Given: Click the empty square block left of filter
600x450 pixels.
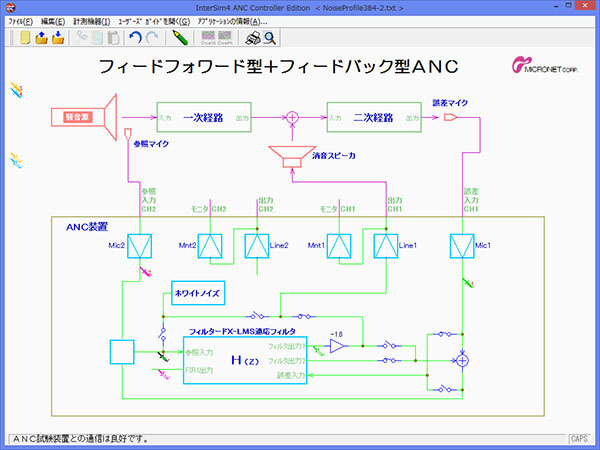Looking at the screenshot, I should 122,352.
